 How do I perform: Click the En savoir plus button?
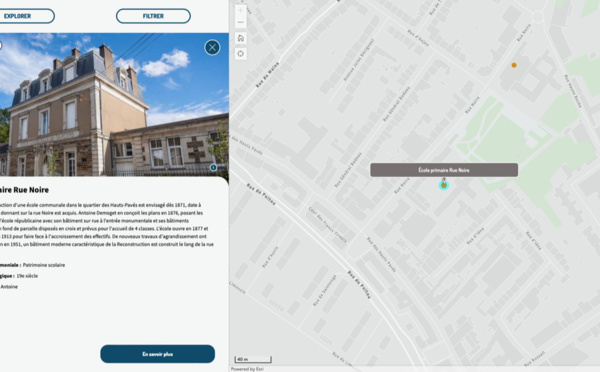coord(158,354)
